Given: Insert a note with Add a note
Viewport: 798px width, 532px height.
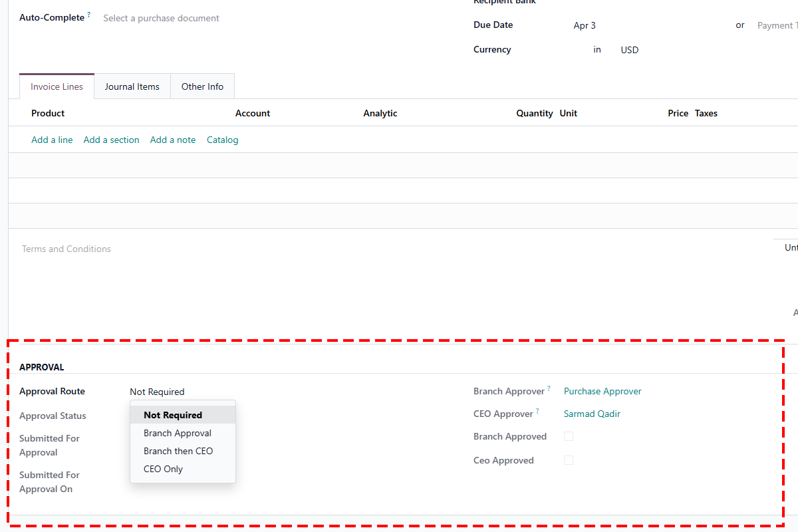Looking at the screenshot, I should coord(172,140).
